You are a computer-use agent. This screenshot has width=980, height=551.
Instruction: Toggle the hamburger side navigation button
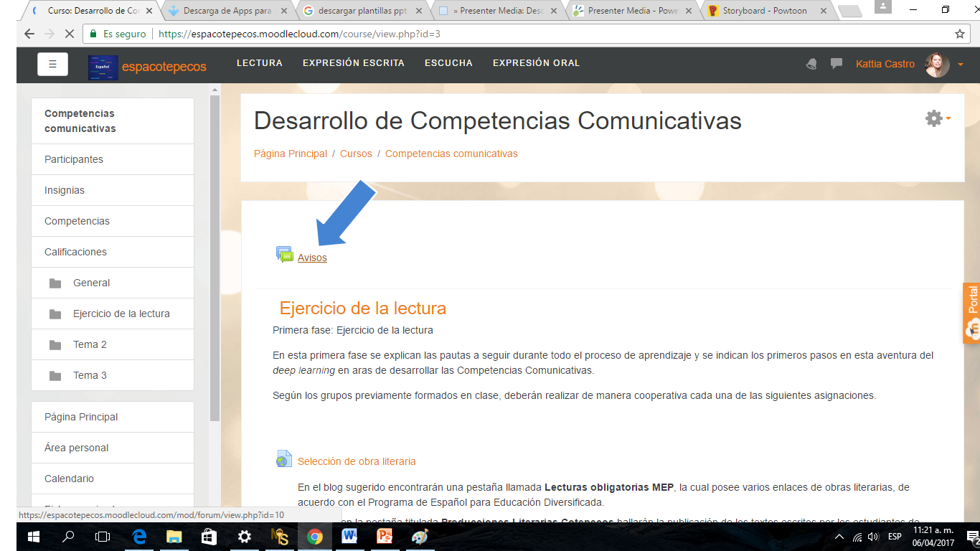click(x=52, y=64)
